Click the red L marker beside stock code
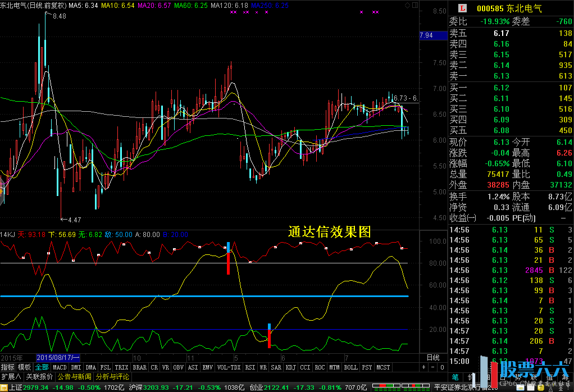 point(462,8)
